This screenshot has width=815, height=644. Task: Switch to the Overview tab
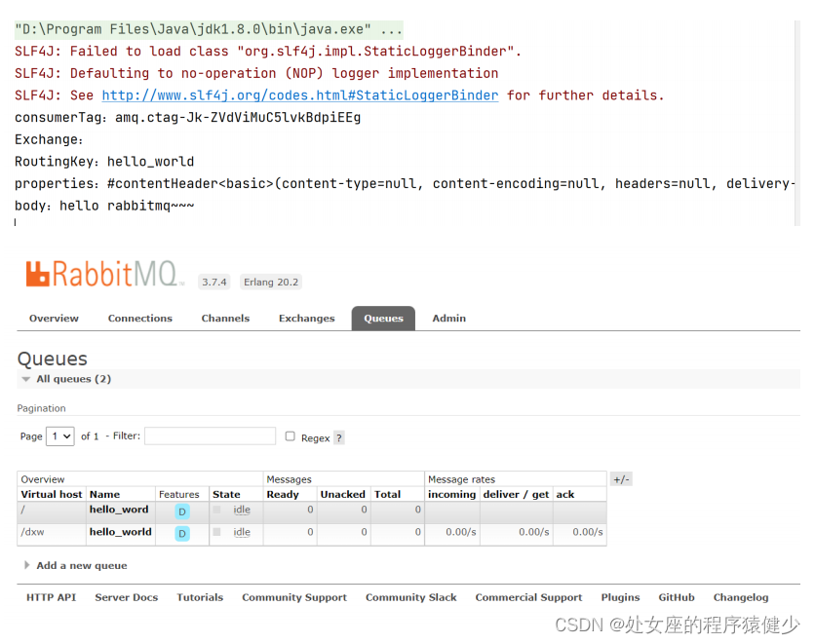click(x=54, y=319)
